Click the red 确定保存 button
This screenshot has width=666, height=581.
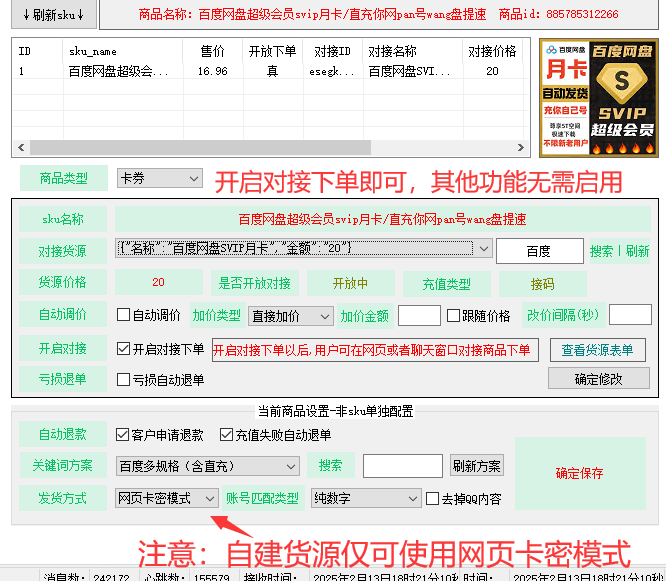click(580, 474)
